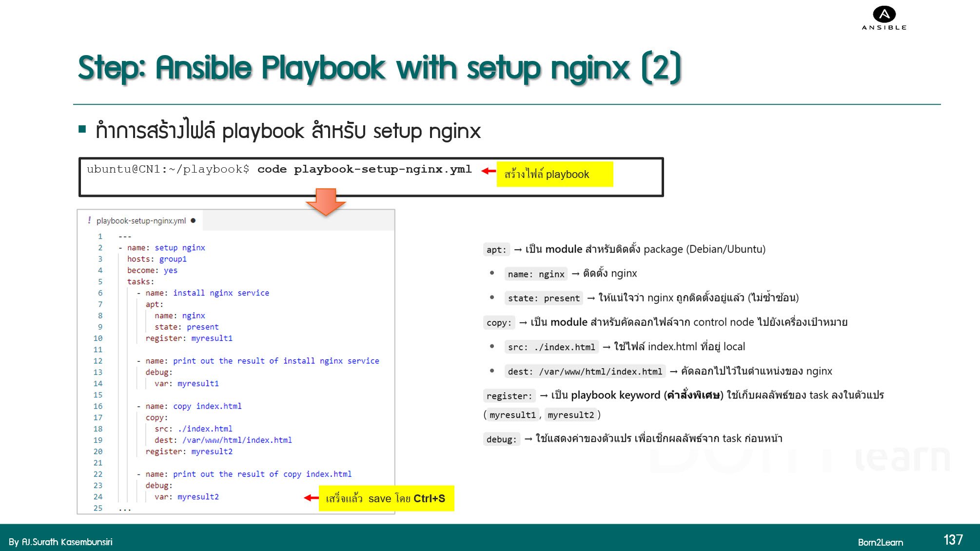Image resolution: width=980 pixels, height=551 pixels.
Task: Click the 'src: ./index.html' tag in the explanation
Action: pyautogui.click(x=551, y=347)
